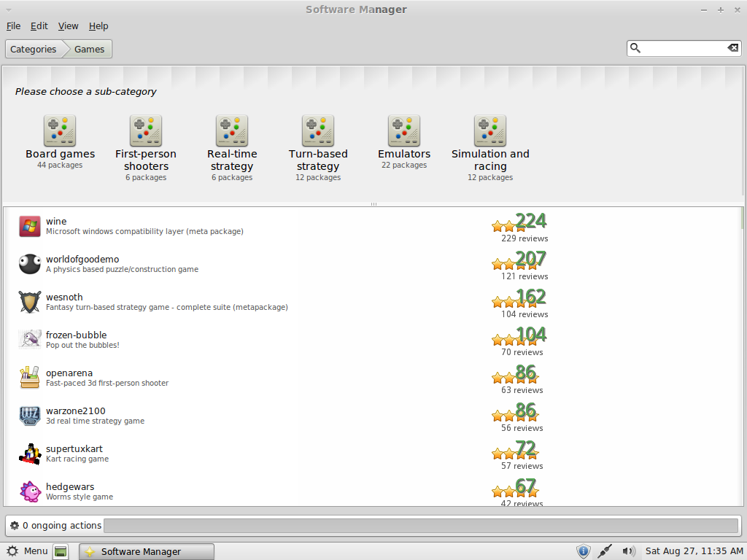
Task: Open the shield update manager tray icon
Action: [583, 551]
